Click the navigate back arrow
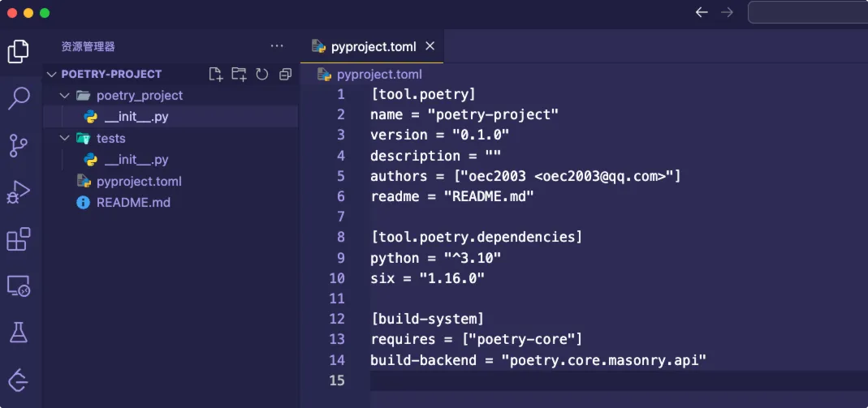This screenshot has width=868, height=408. 702,12
